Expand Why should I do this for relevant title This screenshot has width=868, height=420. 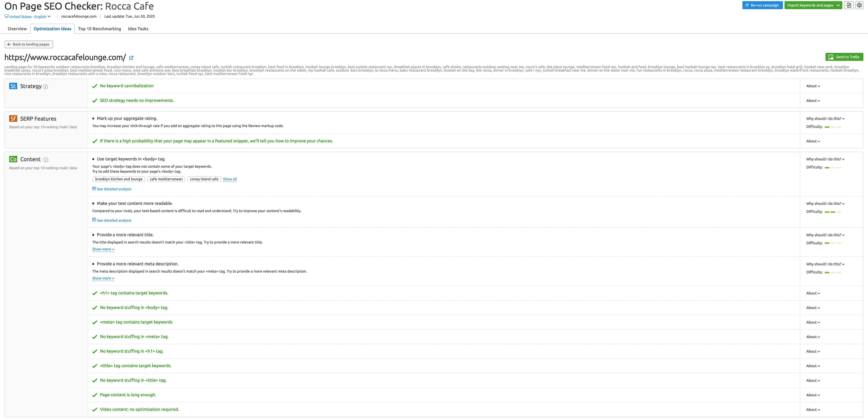825,235
